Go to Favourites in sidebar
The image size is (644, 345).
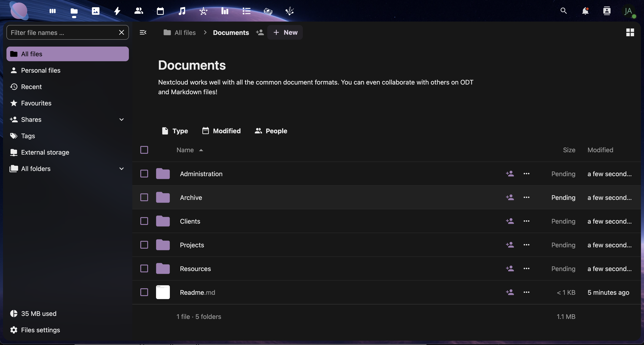click(36, 103)
